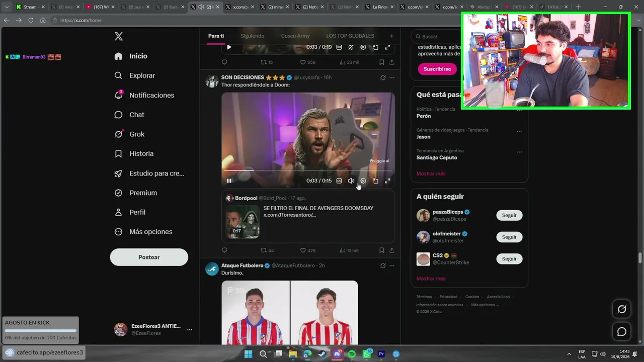Bookmark the SON DECISIONES post
Image resolution: width=644 pixels, height=362 pixels.
tap(381, 250)
